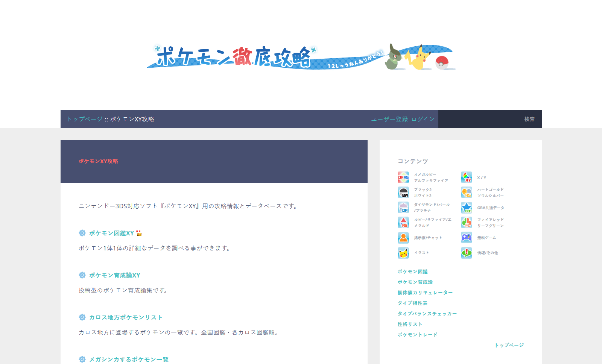Click the UP badge next to ポケモン図鑑XY
The height and width of the screenshot is (364, 602).
tap(139, 233)
